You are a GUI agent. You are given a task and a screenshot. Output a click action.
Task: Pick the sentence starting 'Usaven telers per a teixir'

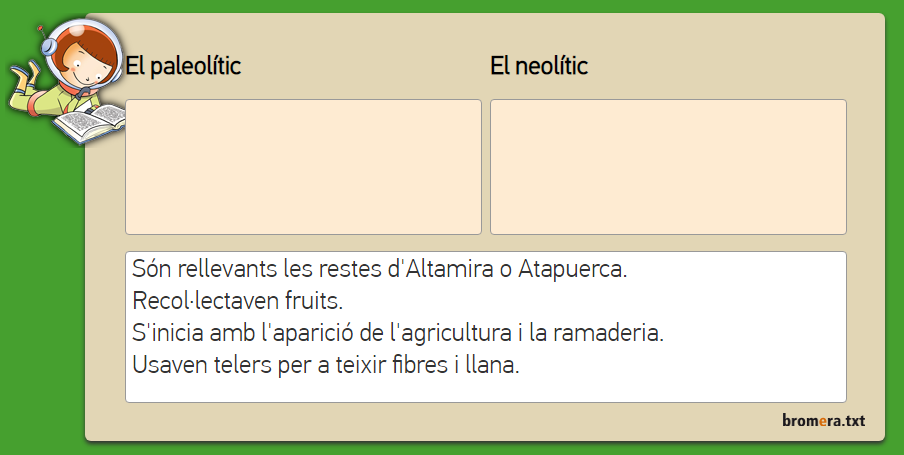point(325,364)
